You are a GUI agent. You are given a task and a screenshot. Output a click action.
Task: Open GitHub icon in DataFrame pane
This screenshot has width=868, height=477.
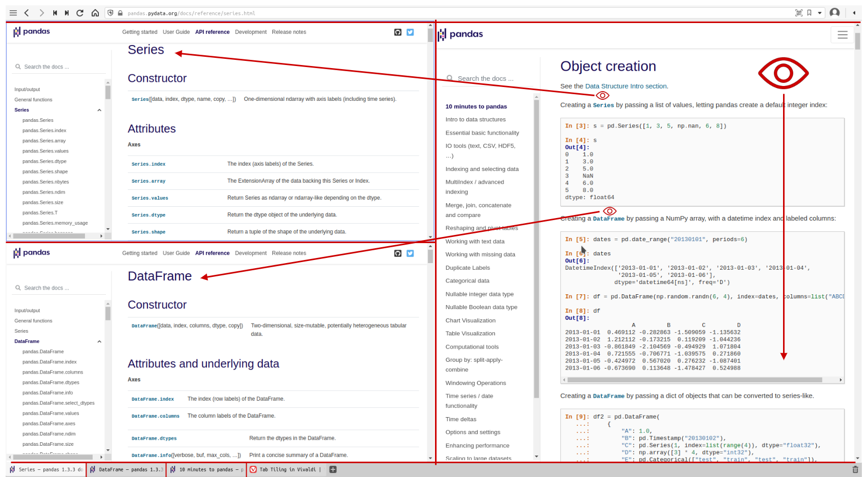398,253
